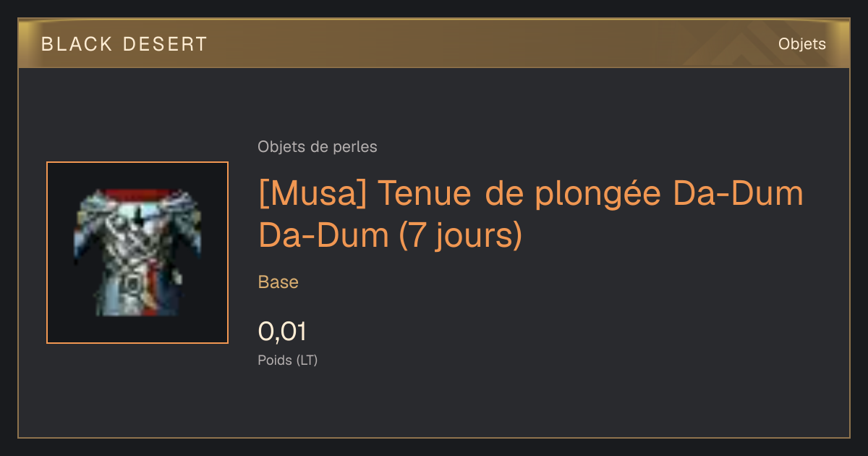The height and width of the screenshot is (456, 868).
Task: Click the (7 jours) duration text
Action: pos(460,236)
